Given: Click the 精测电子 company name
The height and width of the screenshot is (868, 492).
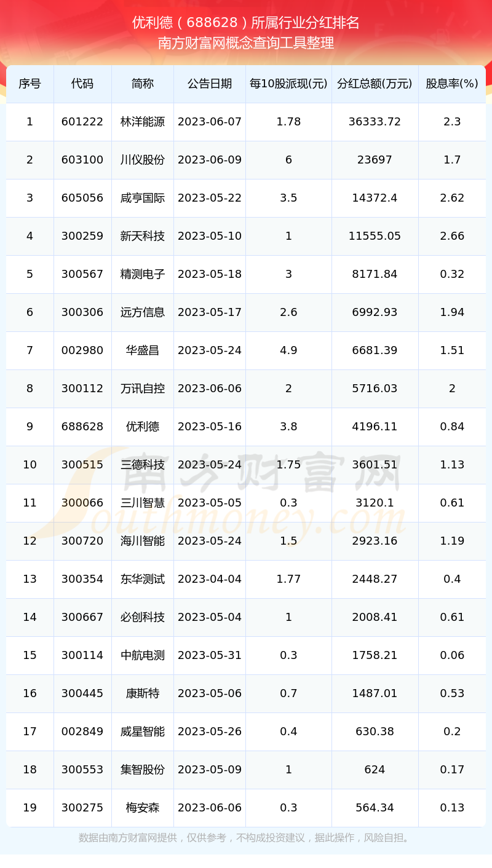Looking at the screenshot, I should click(x=143, y=274).
